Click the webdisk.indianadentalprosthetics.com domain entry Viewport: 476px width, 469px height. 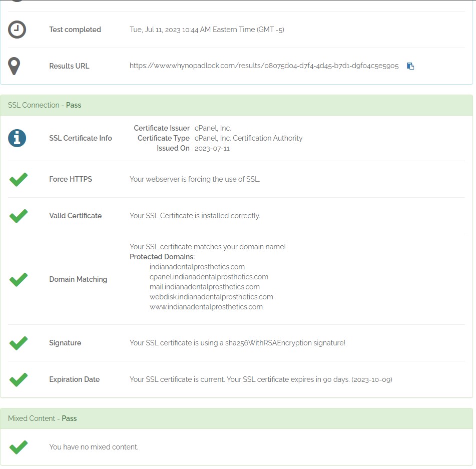(x=211, y=297)
